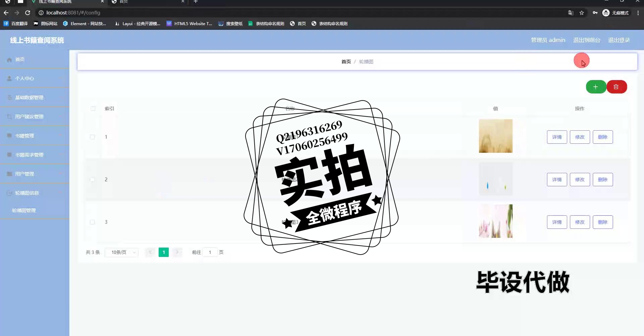Screen dimensions: 644x336
Task: Click 修改 button for row 1
Action: [x=580, y=137]
